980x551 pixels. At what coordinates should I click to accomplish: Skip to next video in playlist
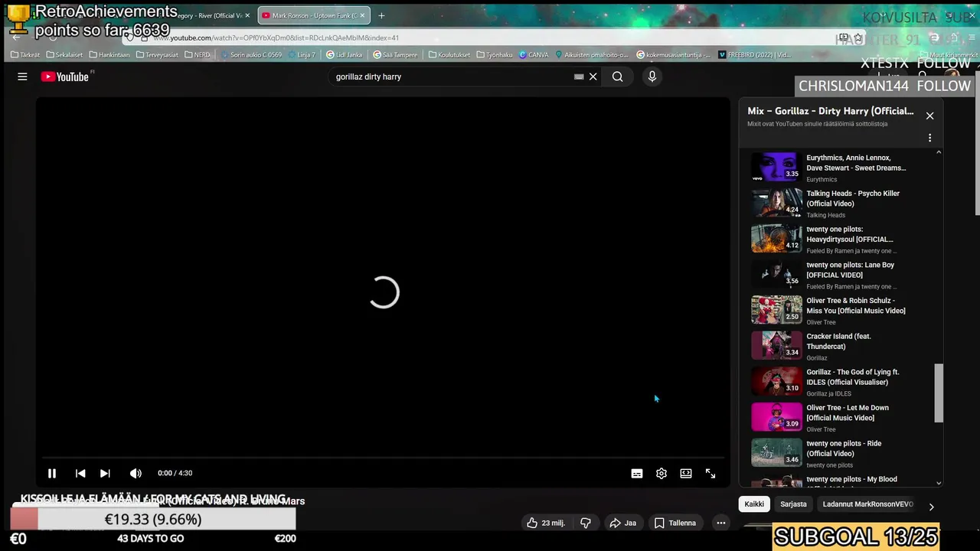[105, 474]
